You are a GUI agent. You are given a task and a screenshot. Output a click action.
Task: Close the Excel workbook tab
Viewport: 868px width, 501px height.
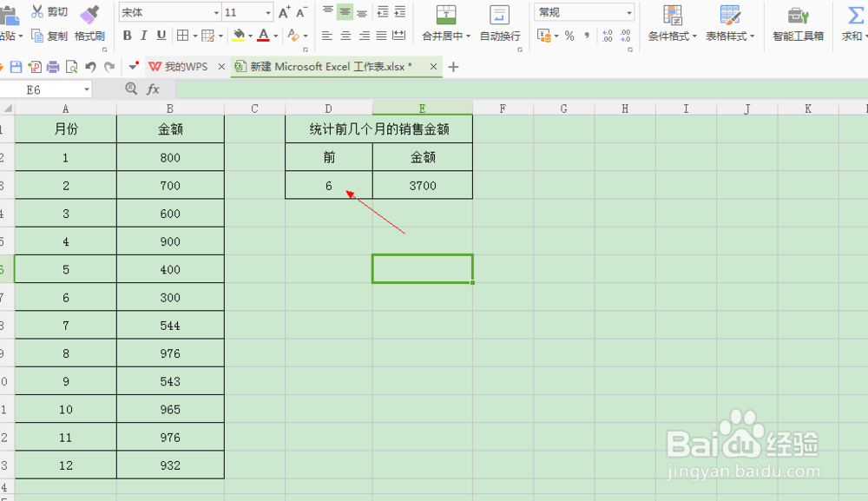point(433,67)
